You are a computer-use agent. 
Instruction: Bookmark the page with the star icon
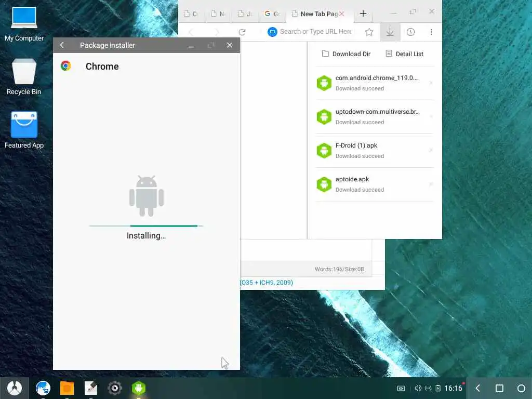point(369,32)
